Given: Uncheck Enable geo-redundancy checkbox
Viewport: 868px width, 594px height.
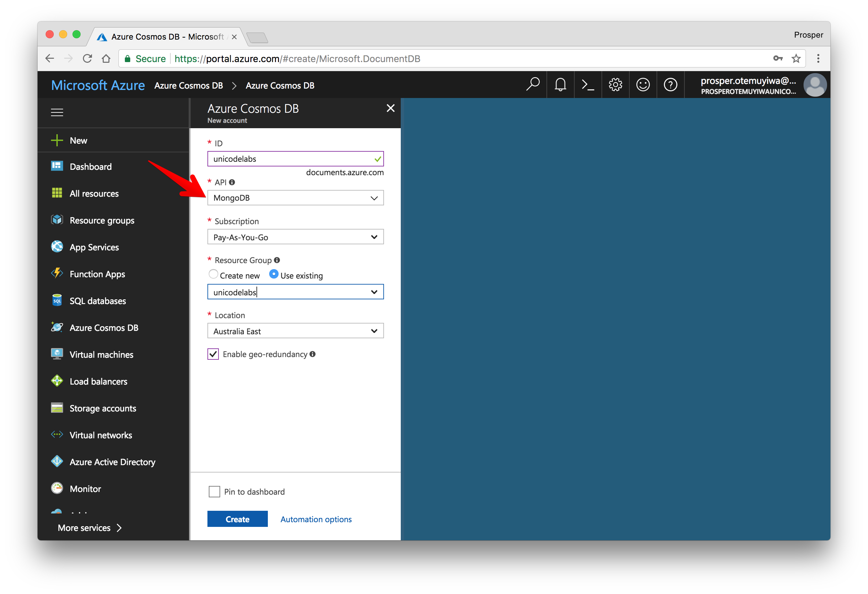Looking at the screenshot, I should pyautogui.click(x=213, y=354).
